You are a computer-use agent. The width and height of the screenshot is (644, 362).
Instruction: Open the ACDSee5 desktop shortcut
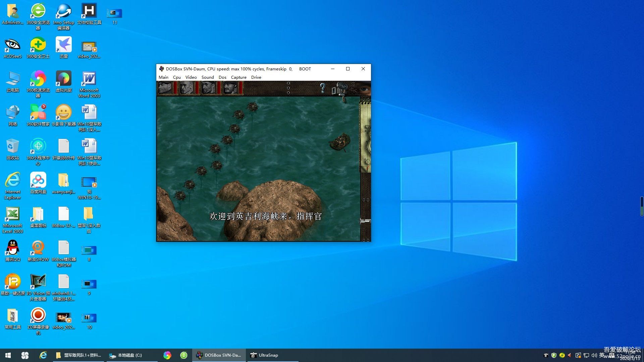click(x=12, y=48)
